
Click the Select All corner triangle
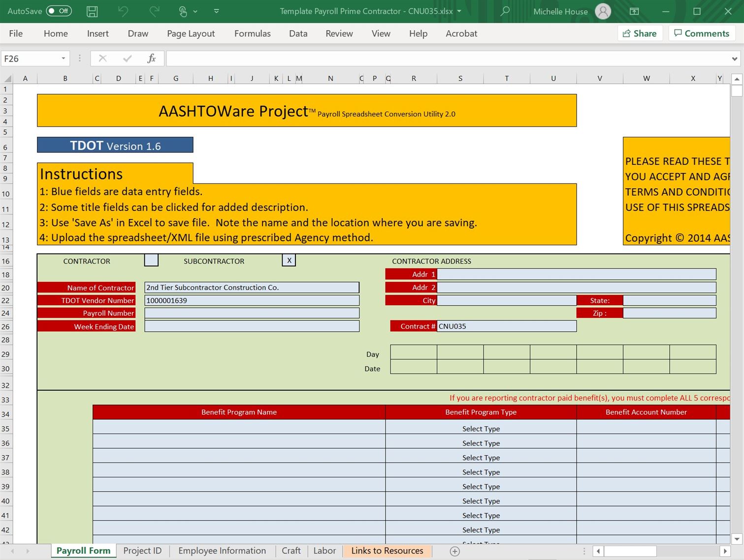pyautogui.click(x=7, y=79)
